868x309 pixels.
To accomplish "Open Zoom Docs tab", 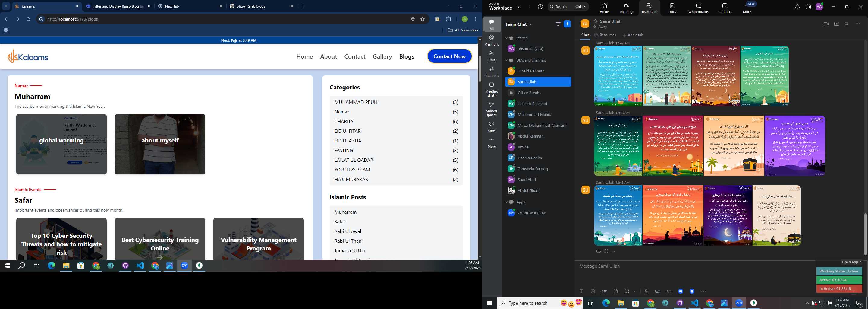I will (672, 8).
